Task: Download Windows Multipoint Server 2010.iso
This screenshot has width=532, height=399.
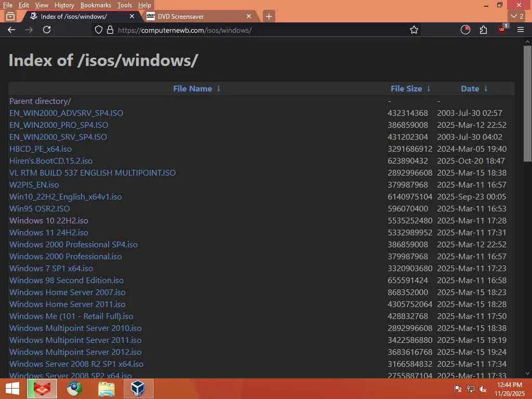Action: (75, 328)
